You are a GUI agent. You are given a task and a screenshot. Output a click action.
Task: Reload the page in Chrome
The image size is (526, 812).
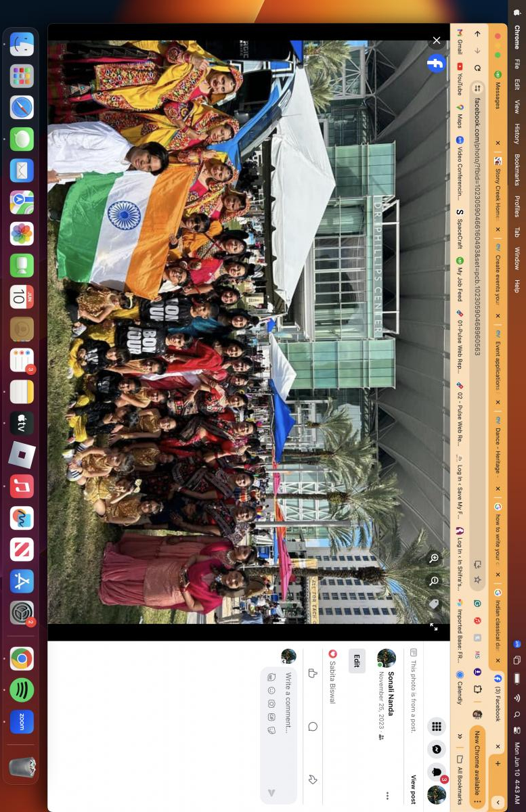coord(477,68)
